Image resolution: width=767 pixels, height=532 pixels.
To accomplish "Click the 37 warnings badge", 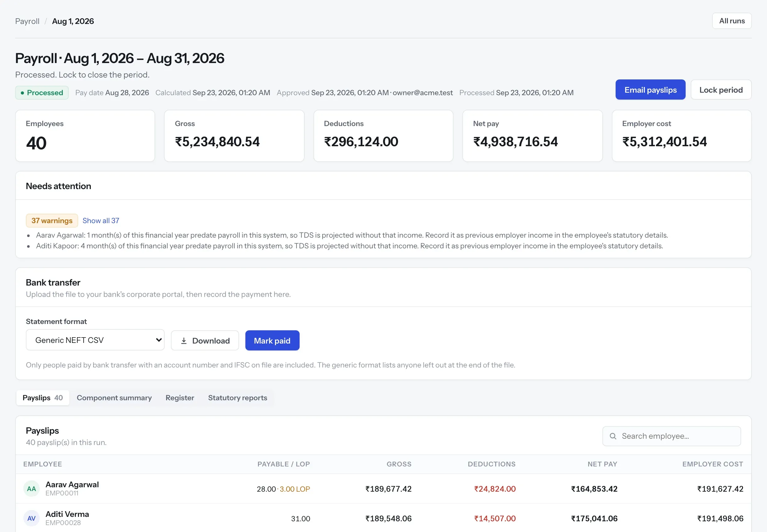I will [52, 221].
